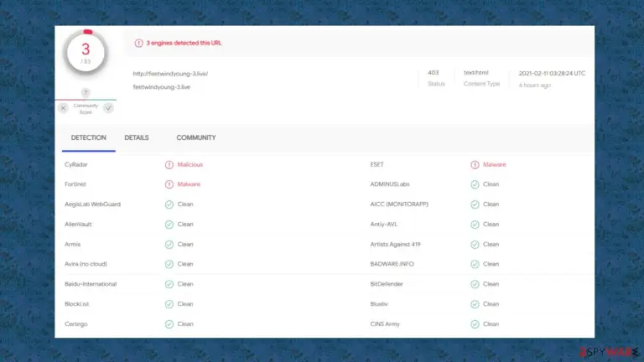Click the Community Score label
The image size is (644, 362).
tap(86, 109)
